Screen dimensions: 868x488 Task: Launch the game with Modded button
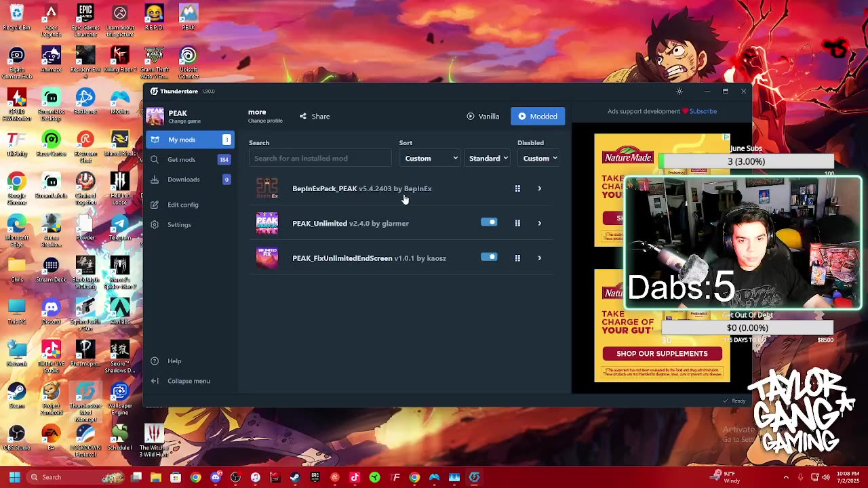[538, 117]
